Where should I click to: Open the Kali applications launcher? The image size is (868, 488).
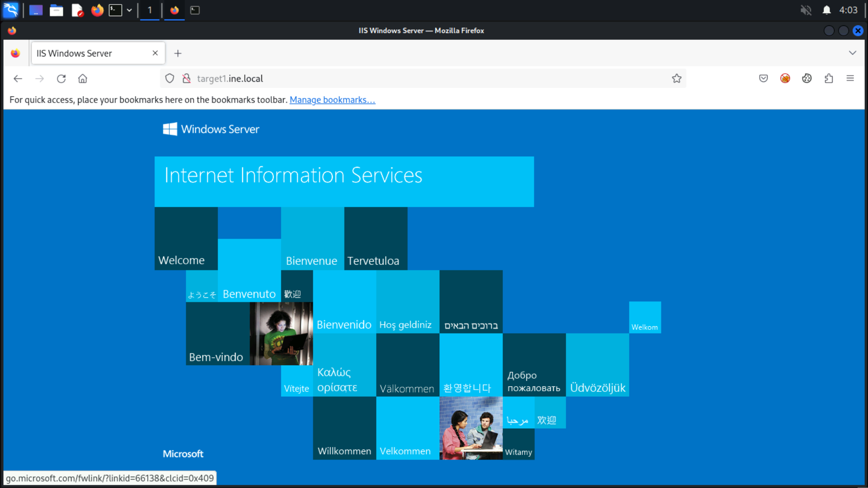coord(10,10)
